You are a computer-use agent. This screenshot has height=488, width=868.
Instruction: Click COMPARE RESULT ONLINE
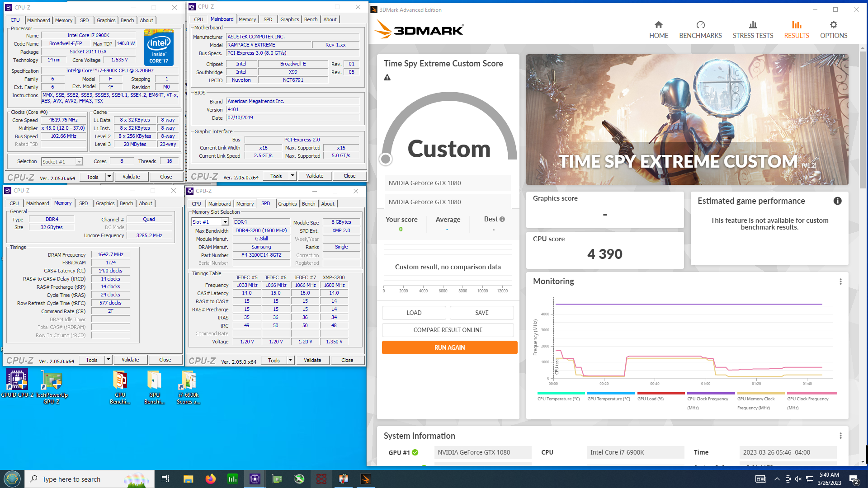pos(448,330)
